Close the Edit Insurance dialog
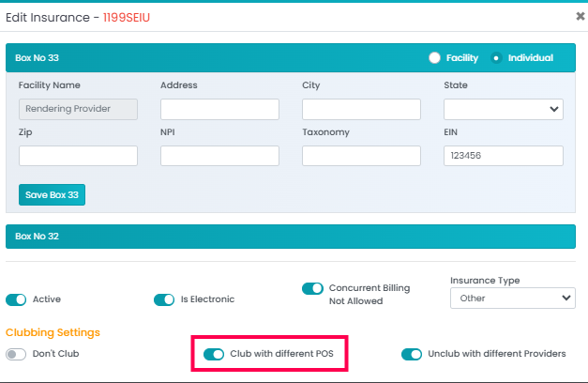 click(x=580, y=16)
